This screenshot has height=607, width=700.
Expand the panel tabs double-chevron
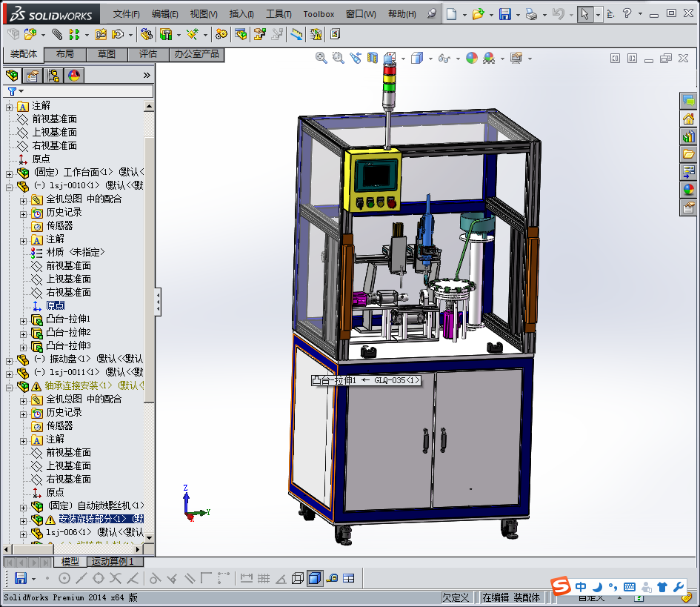coord(147,75)
